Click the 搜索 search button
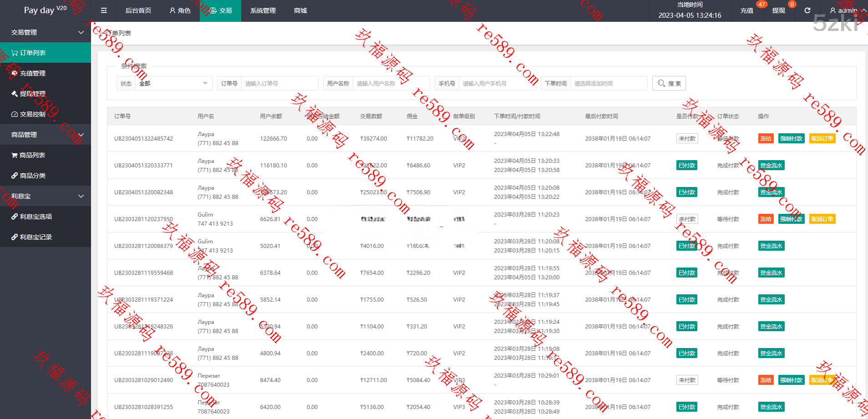Screen dimensions: 868x419 point(669,83)
